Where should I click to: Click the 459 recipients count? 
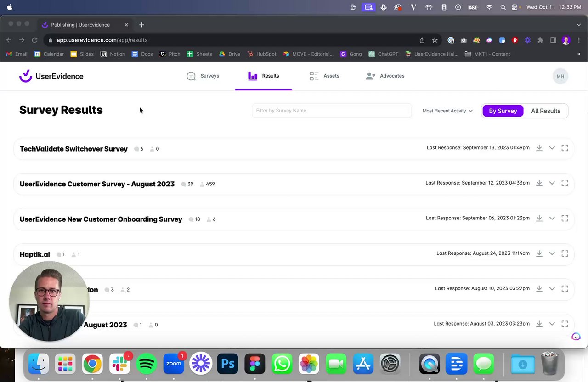(x=207, y=184)
